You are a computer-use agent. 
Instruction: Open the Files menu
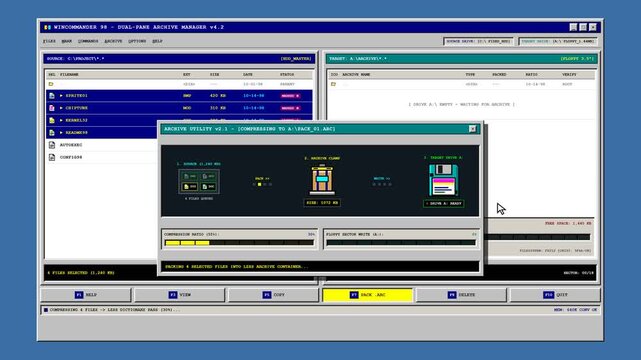(x=49, y=41)
